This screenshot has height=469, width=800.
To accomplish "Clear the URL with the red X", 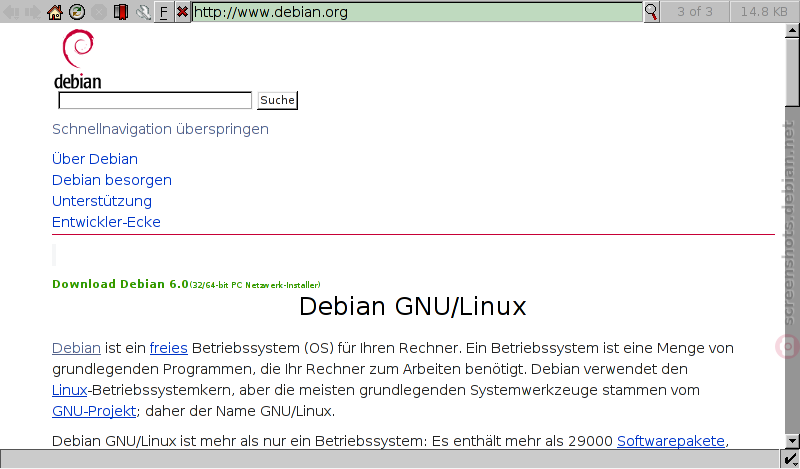I will point(182,12).
